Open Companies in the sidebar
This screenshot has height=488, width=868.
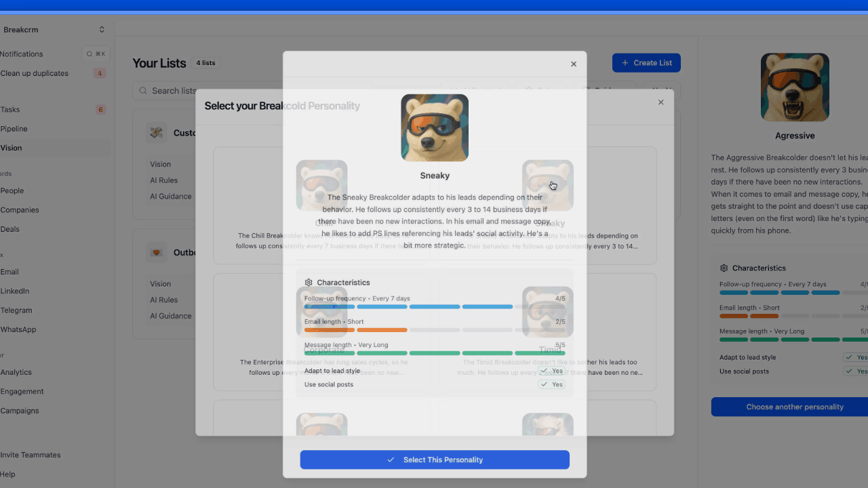(20, 210)
